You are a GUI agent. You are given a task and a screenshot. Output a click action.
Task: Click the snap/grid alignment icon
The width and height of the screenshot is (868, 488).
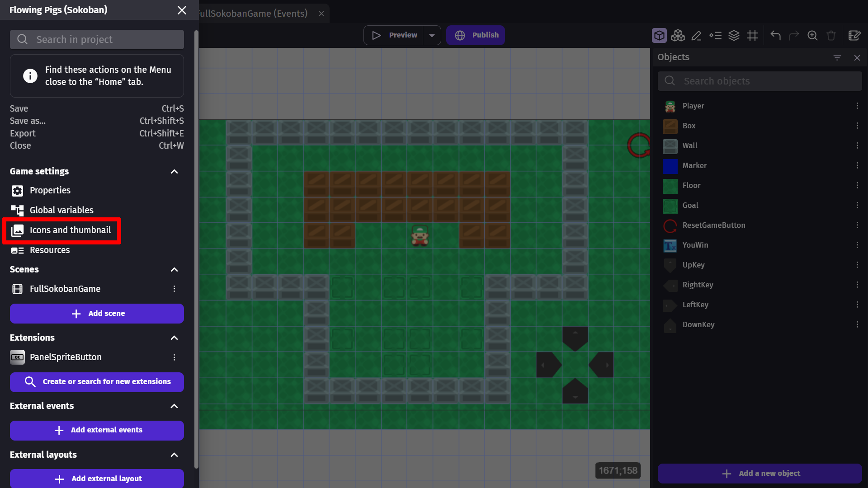[752, 34]
